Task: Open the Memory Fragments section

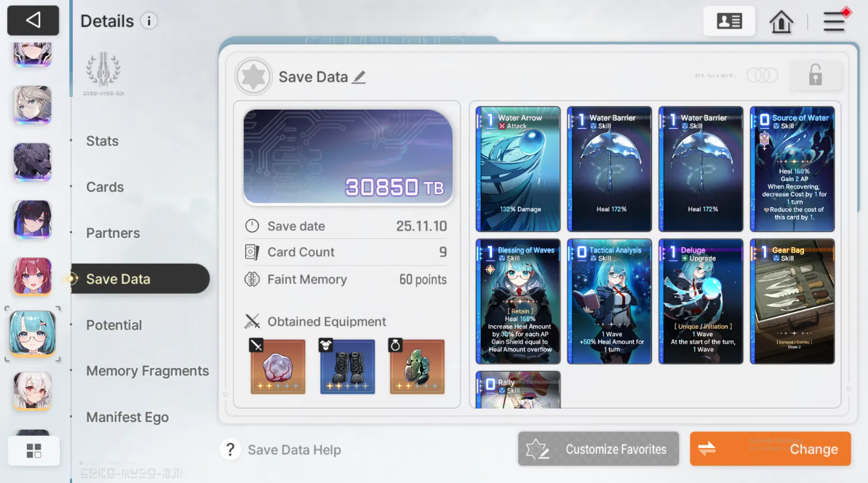Action: click(147, 371)
